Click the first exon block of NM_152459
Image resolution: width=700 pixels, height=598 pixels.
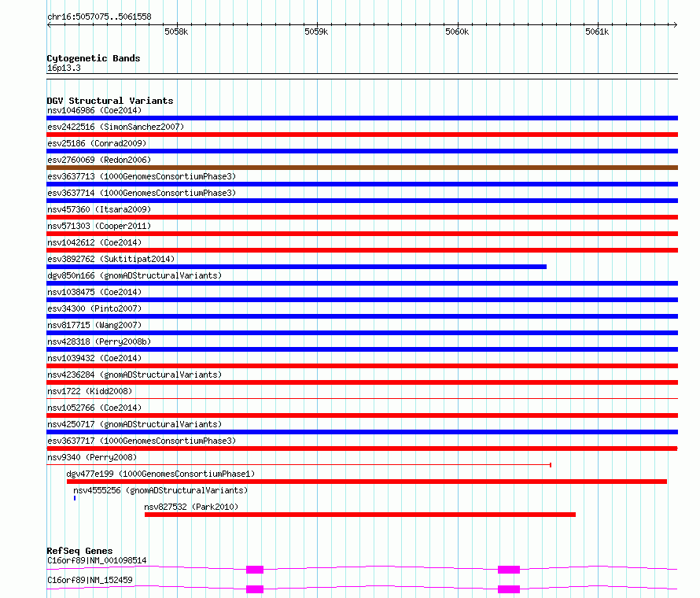click(x=255, y=589)
